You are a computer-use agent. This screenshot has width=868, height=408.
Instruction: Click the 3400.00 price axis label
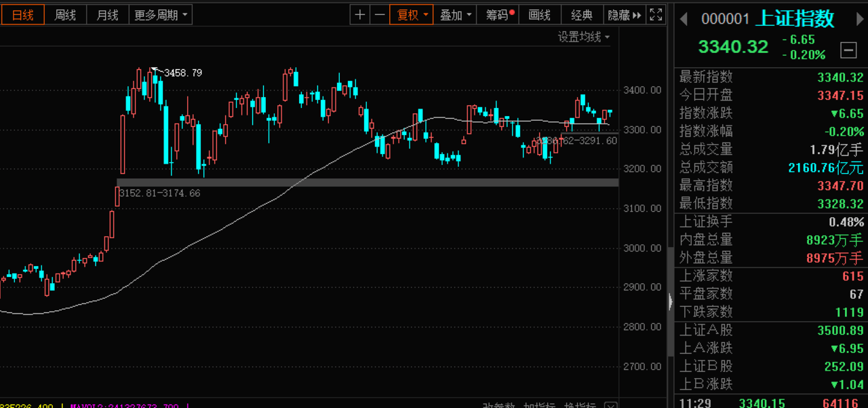[x=642, y=90]
